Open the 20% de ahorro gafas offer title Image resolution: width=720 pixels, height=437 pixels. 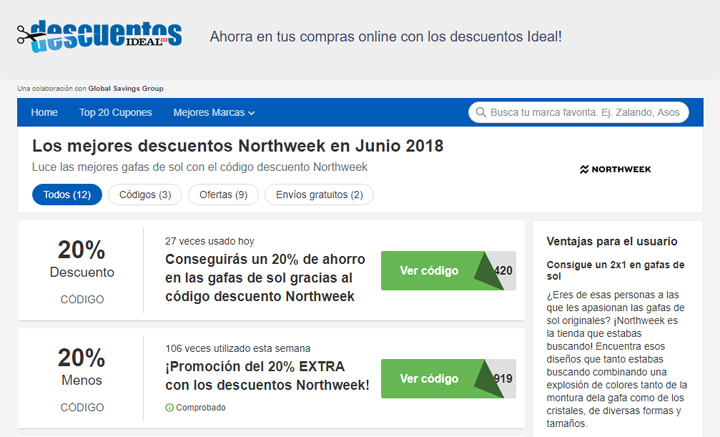[265, 278]
